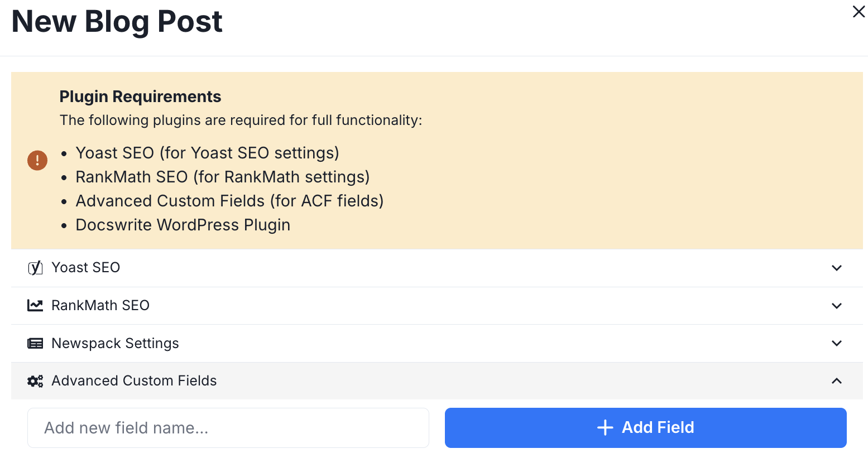The image size is (868, 463).
Task: Select the Newspack Settings accordion label
Action: [x=115, y=344]
